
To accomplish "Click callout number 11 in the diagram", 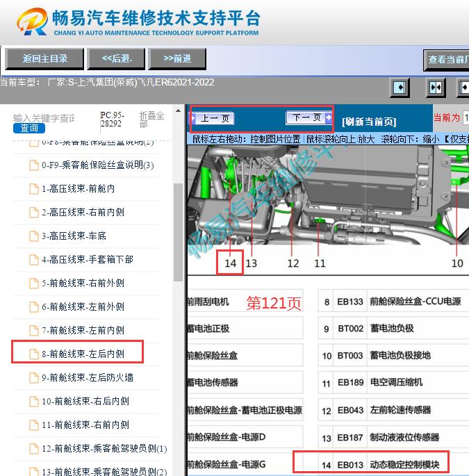I will (320, 263).
